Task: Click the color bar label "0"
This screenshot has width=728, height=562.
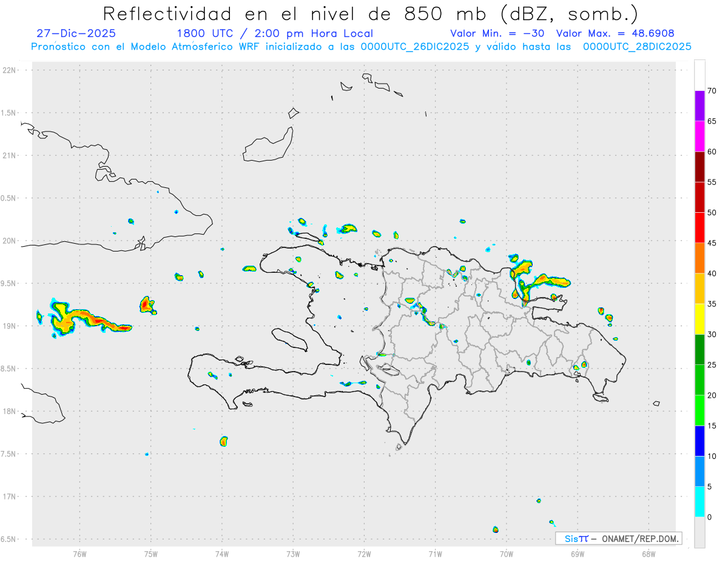Action: pyautogui.click(x=709, y=517)
